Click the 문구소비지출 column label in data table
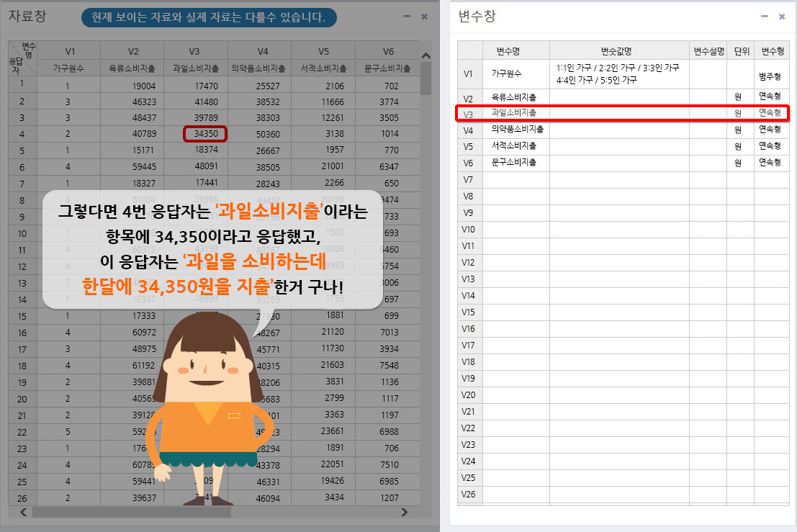Viewport: 797px width, 532px height. point(387,68)
